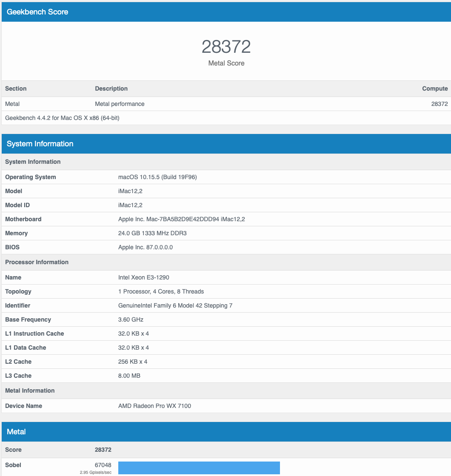Image resolution: width=451 pixels, height=476 pixels.
Task: Select the Sobel score 67048
Action: [103, 465]
